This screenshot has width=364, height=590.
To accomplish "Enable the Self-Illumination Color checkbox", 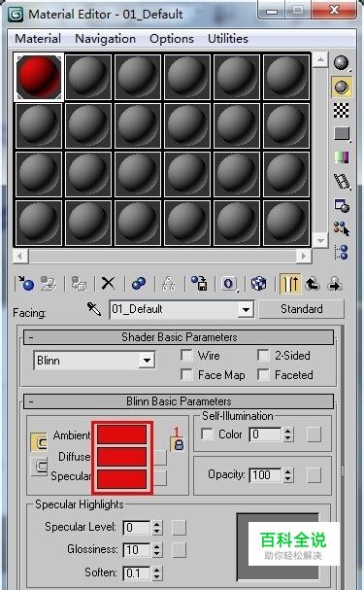I will pyautogui.click(x=207, y=434).
